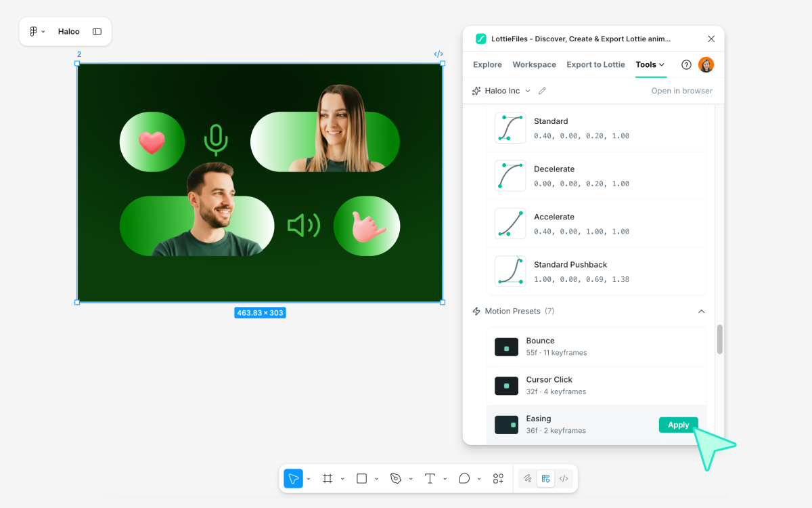Open the Export to Lottie tab
Screen dimensions: 812x508
click(x=595, y=65)
